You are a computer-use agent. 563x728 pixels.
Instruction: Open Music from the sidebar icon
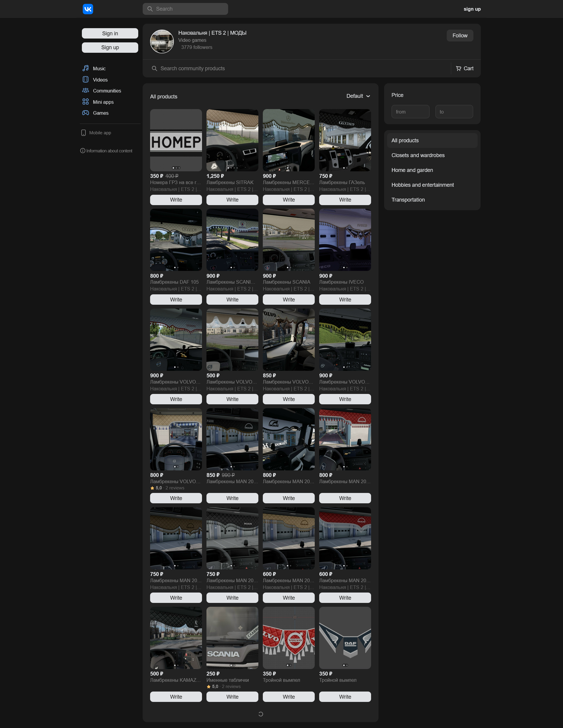point(86,68)
